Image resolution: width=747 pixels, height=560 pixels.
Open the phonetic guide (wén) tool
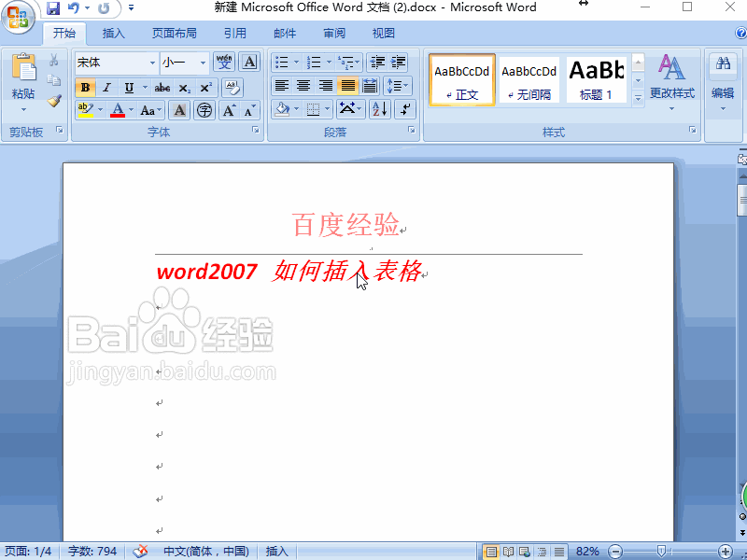click(224, 62)
